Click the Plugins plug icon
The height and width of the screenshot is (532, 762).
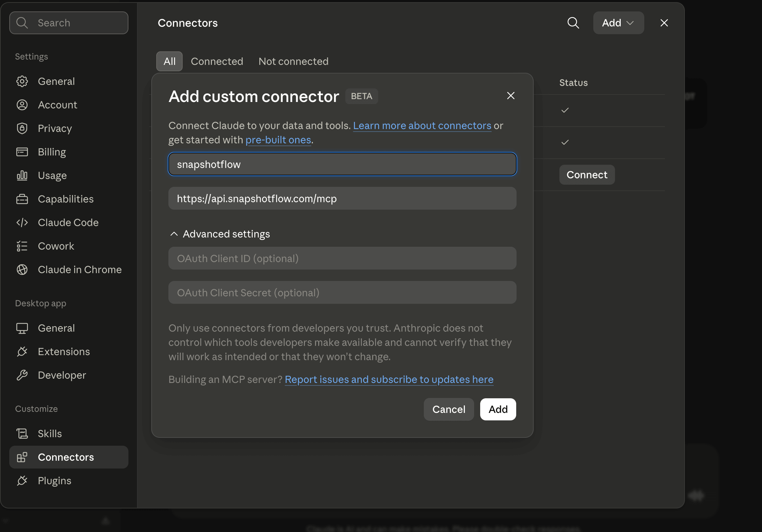click(22, 481)
